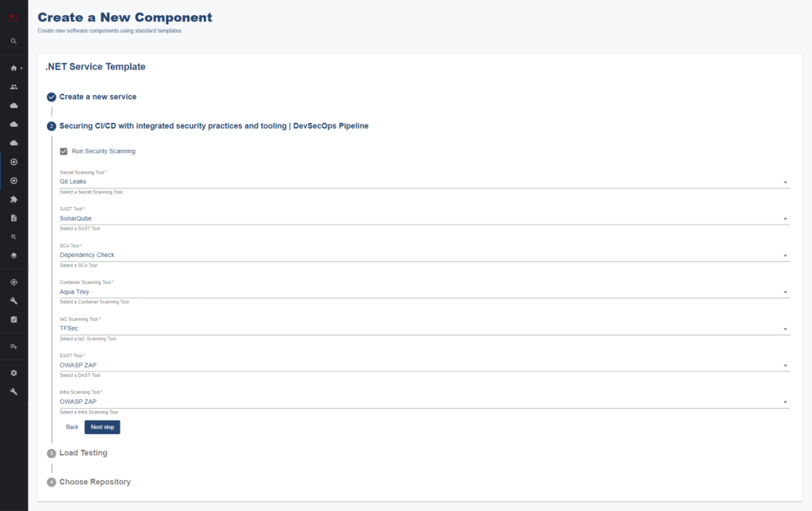Click the checklist clipboard icon in sidebar
The height and width of the screenshot is (511, 812).
click(x=13, y=320)
